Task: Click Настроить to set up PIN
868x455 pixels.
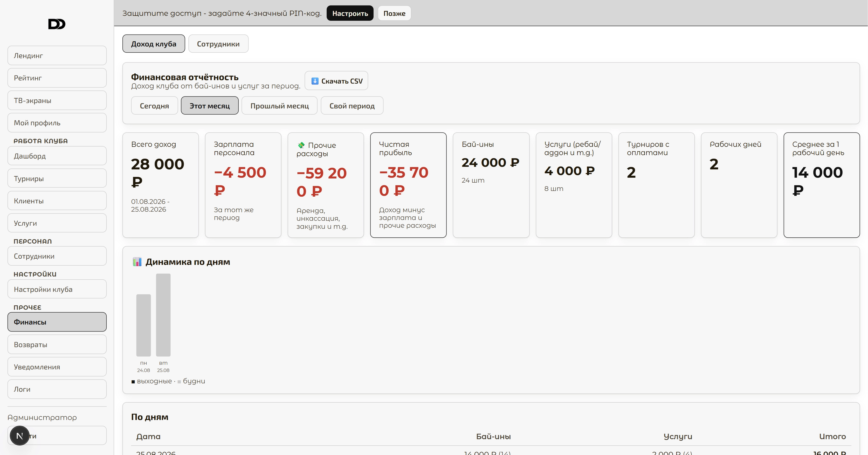Action: [x=350, y=13]
